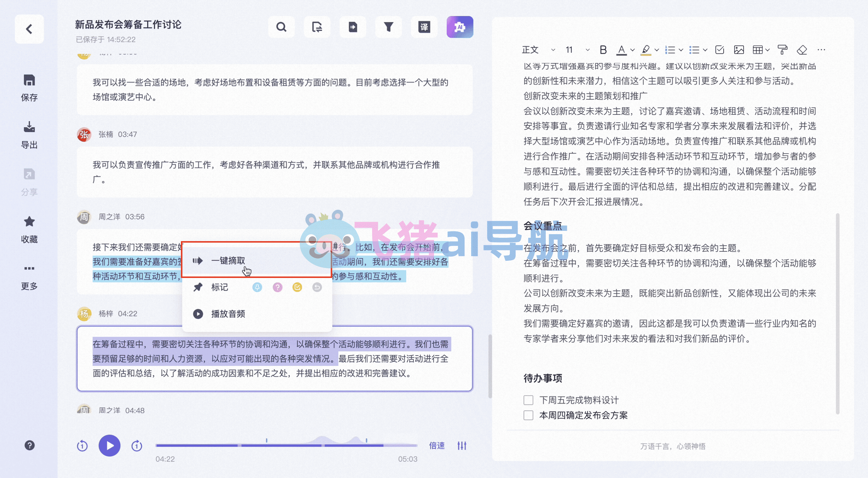The width and height of the screenshot is (868, 478).
Task: Click the audio settings sliders icon
Action: (462, 446)
